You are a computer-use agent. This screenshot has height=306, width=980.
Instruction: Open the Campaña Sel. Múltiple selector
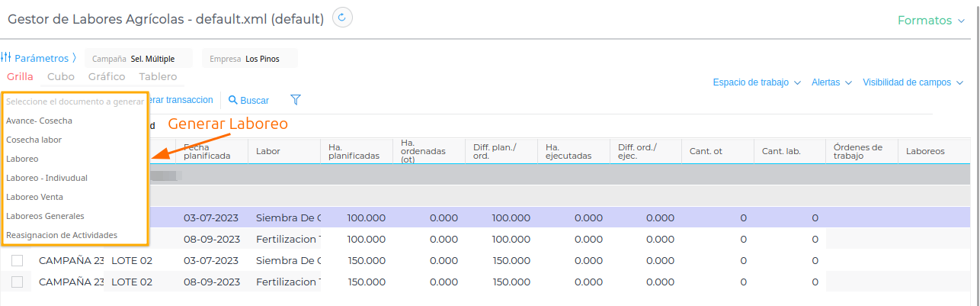pyautogui.click(x=138, y=59)
